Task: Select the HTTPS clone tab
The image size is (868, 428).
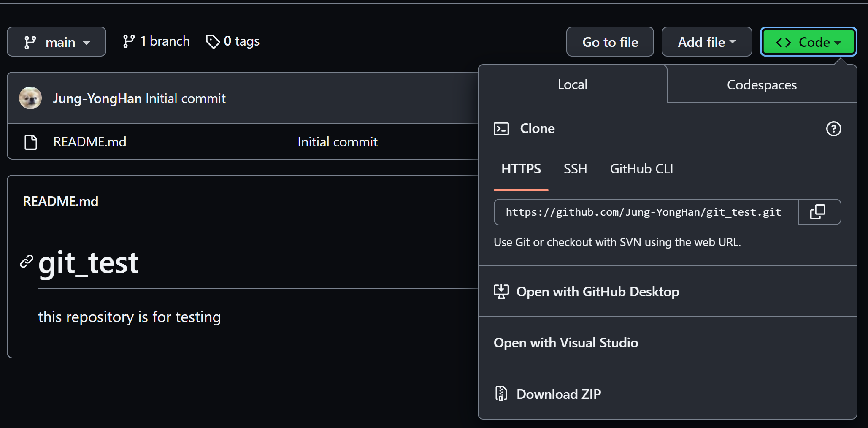Action: click(x=521, y=169)
